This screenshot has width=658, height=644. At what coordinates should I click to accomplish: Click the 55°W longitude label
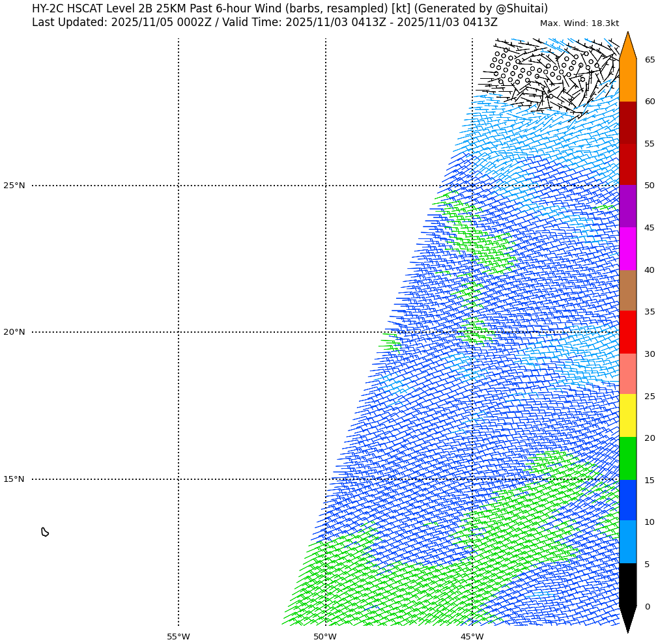(x=179, y=636)
